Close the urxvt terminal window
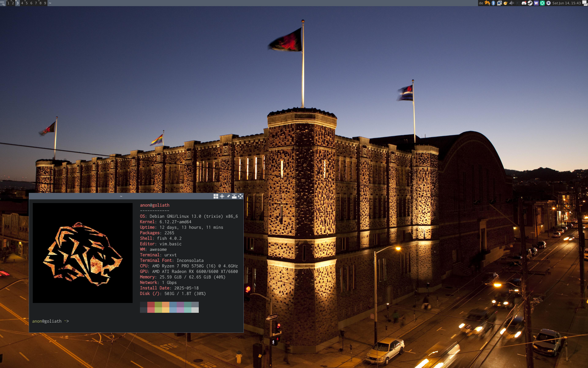The width and height of the screenshot is (588, 368). (x=240, y=196)
